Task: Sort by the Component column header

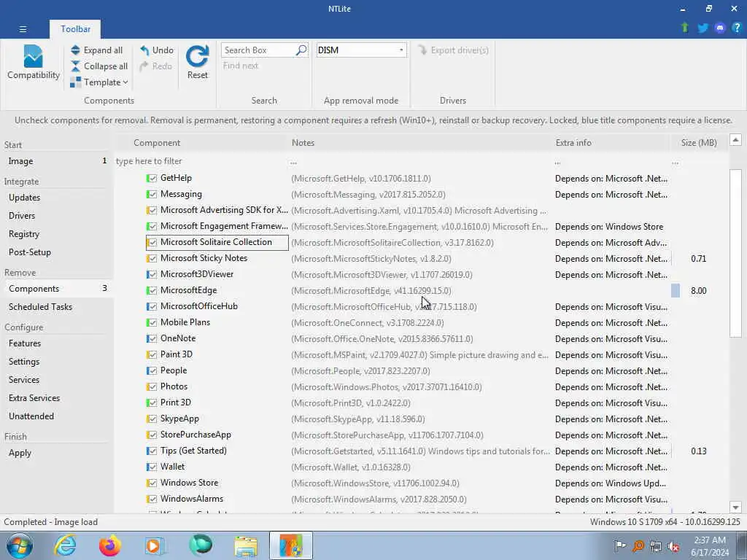Action: (157, 143)
